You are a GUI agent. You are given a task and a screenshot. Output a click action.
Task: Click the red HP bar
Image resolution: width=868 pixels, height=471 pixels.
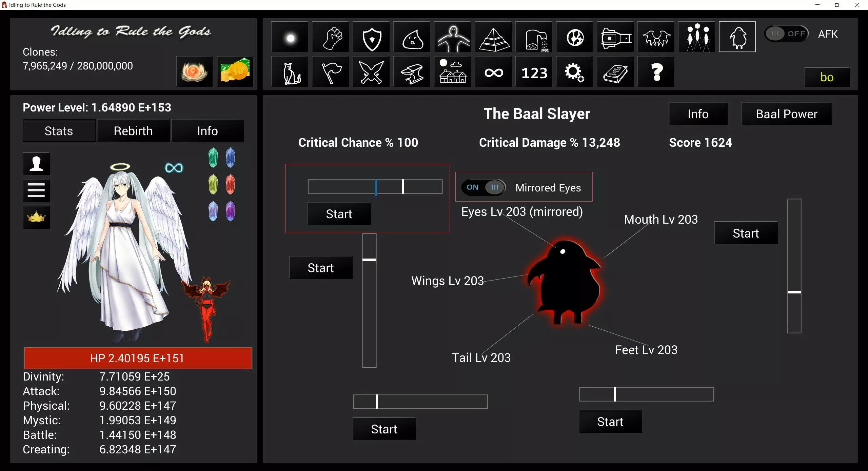coord(137,358)
